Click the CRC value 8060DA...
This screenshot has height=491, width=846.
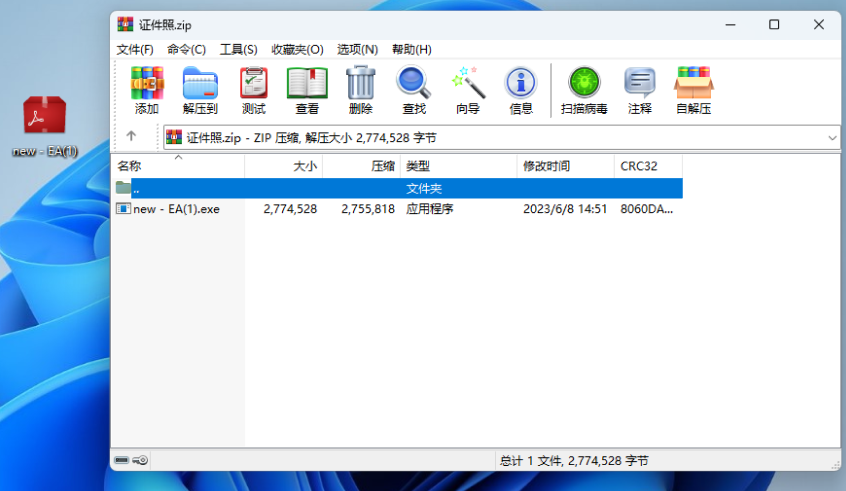646,209
